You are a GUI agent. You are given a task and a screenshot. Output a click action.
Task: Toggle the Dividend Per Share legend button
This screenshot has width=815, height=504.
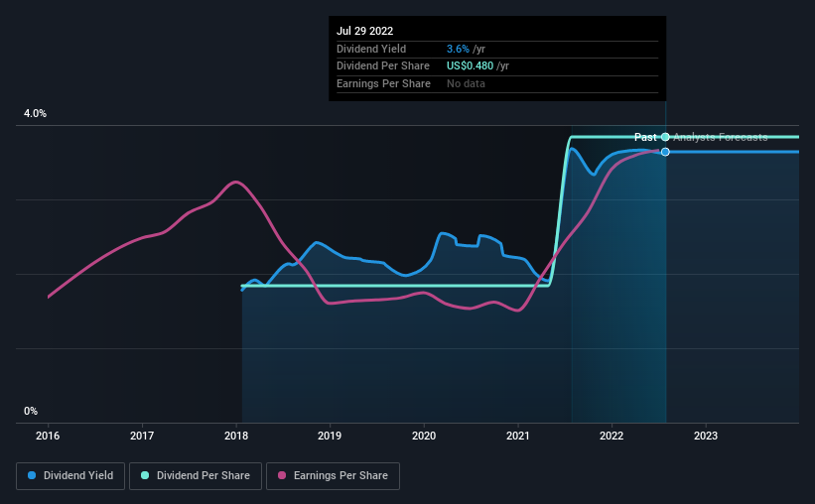click(196, 476)
